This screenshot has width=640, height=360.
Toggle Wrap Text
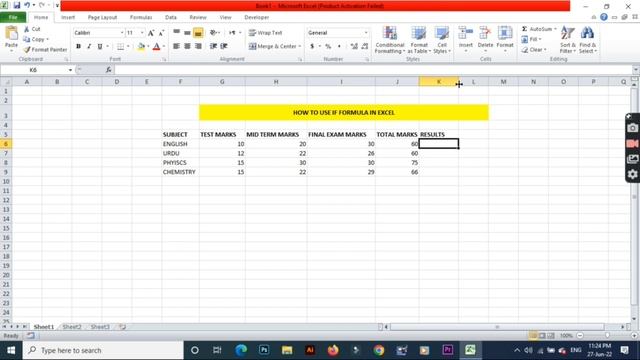(266, 33)
